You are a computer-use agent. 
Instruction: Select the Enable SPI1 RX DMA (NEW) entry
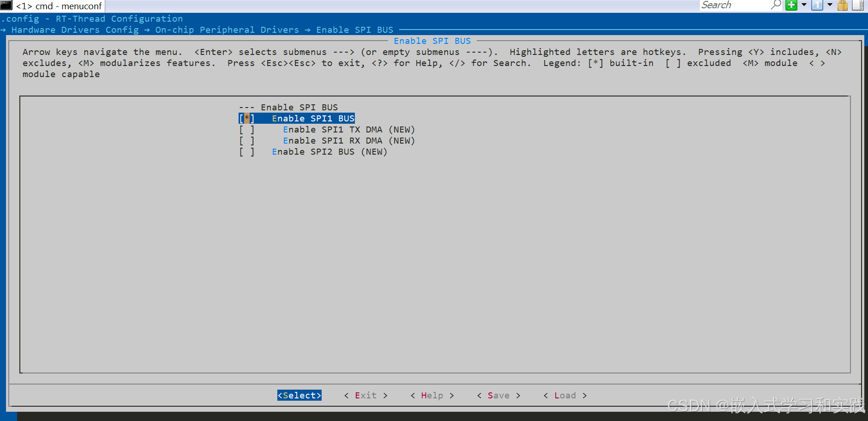click(349, 141)
